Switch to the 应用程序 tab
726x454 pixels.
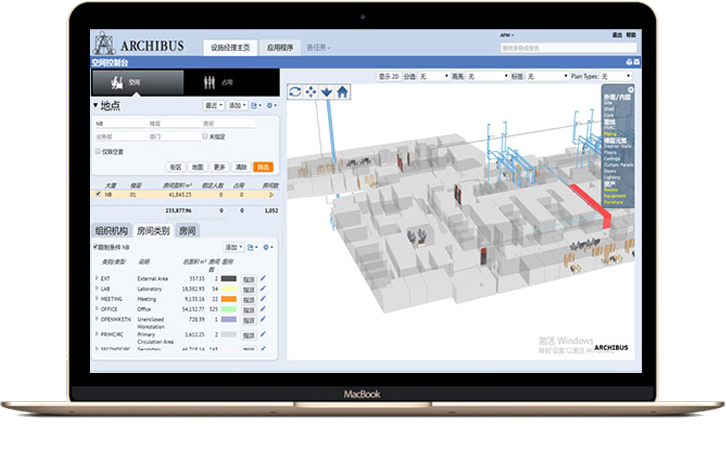click(x=280, y=47)
